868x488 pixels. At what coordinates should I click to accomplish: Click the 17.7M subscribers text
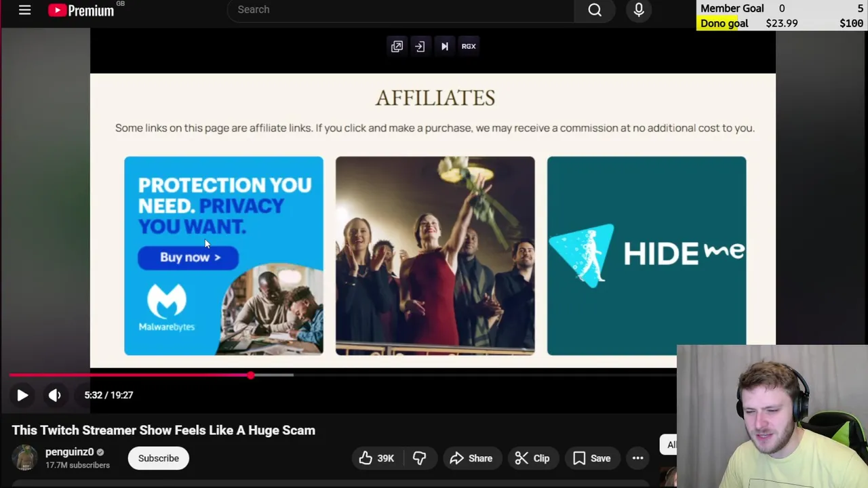point(77,466)
